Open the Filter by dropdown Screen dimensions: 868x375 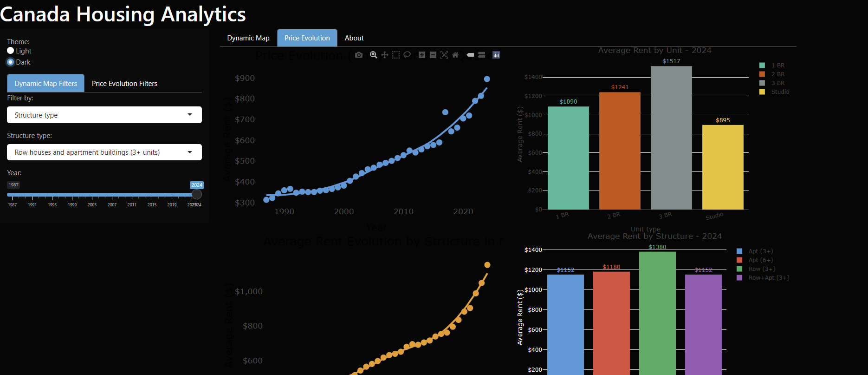click(104, 115)
